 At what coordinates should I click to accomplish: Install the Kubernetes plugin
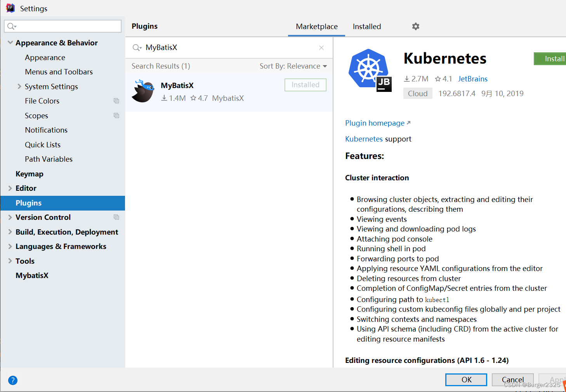[x=550, y=59]
